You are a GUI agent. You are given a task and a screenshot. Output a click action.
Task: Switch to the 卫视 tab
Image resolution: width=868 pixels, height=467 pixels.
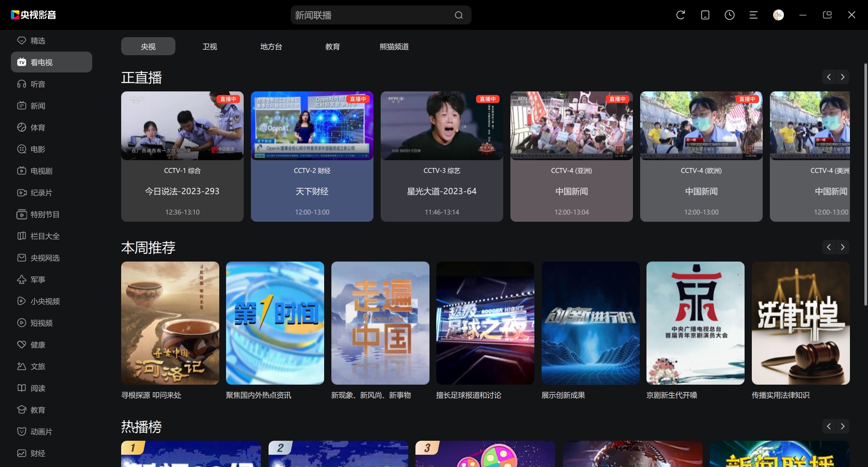(210, 47)
